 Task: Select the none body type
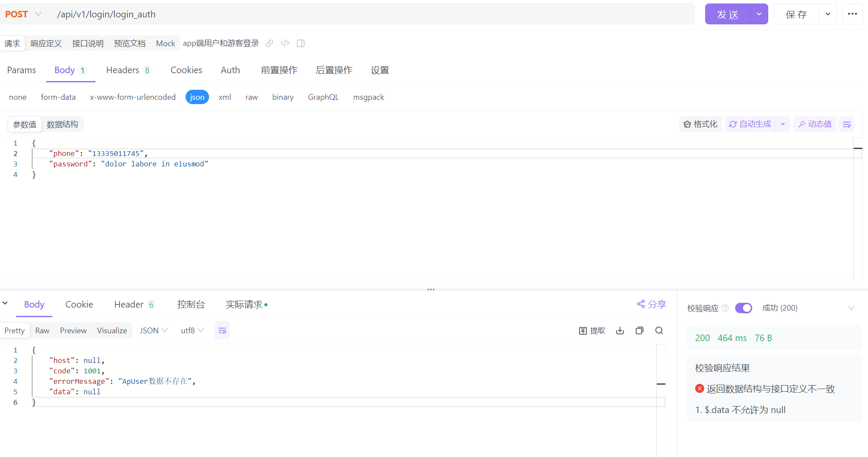[x=18, y=97]
